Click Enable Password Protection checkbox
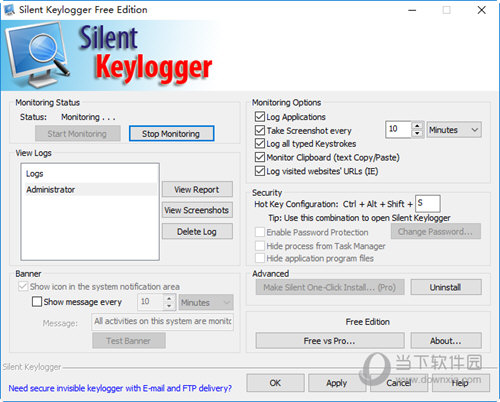 point(260,232)
